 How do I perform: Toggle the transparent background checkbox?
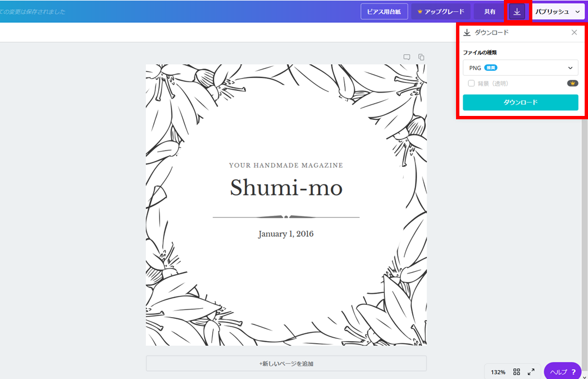tap(471, 83)
